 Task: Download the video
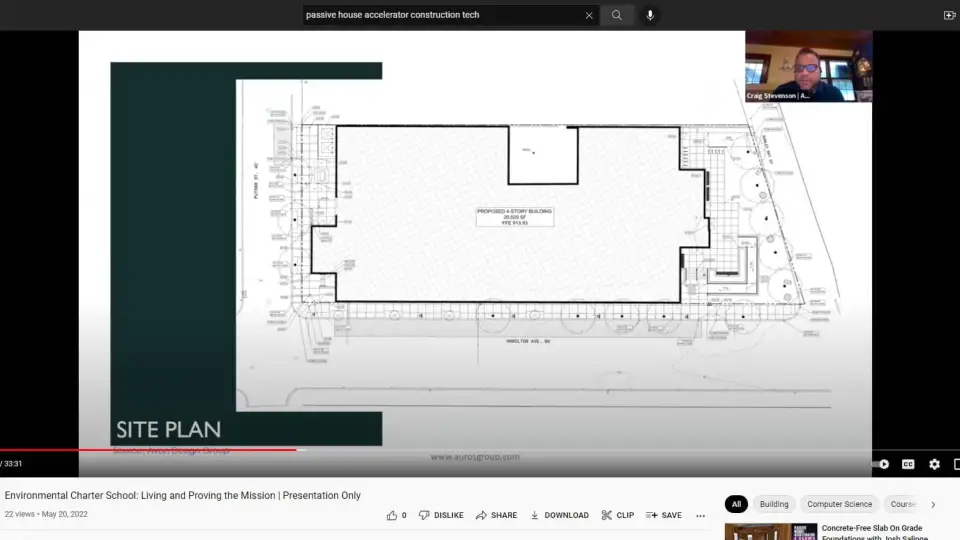pyautogui.click(x=559, y=515)
